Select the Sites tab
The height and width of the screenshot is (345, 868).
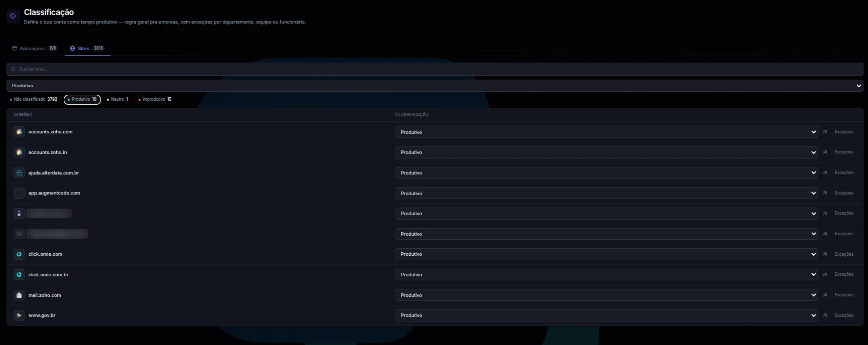click(x=87, y=49)
